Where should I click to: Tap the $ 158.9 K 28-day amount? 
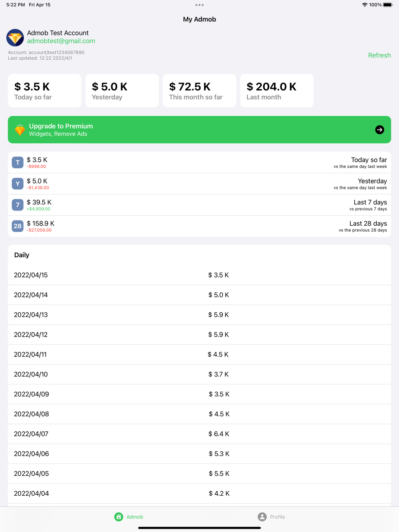click(x=41, y=223)
